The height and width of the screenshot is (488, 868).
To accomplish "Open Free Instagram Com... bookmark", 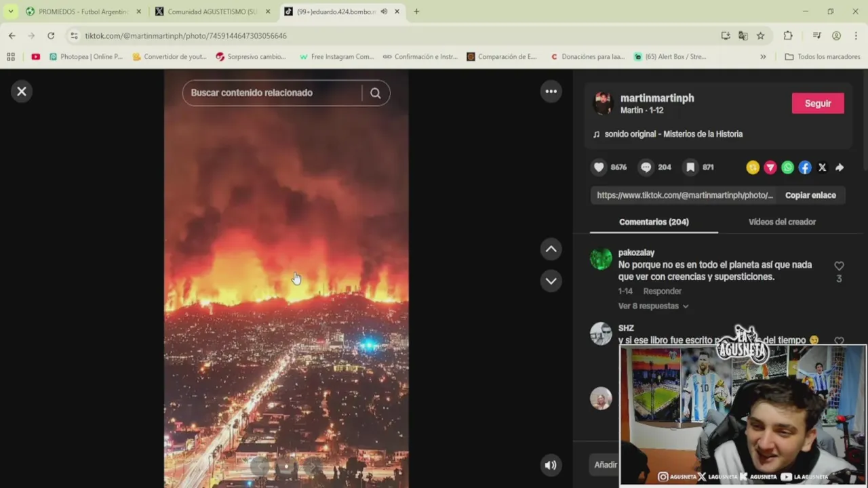I will pyautogui.click(x=336, y=57).
